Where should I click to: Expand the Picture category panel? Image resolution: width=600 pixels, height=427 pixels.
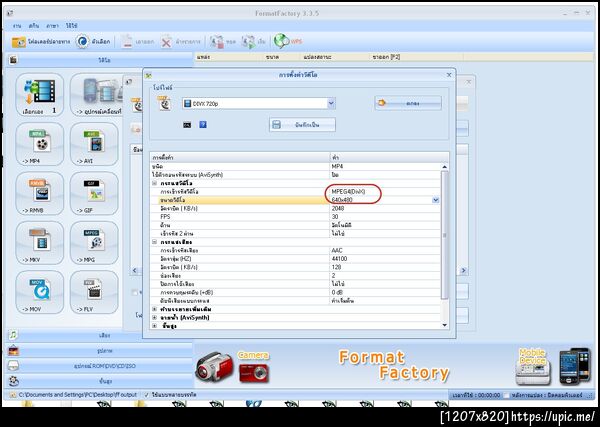[x=99, y=350]
